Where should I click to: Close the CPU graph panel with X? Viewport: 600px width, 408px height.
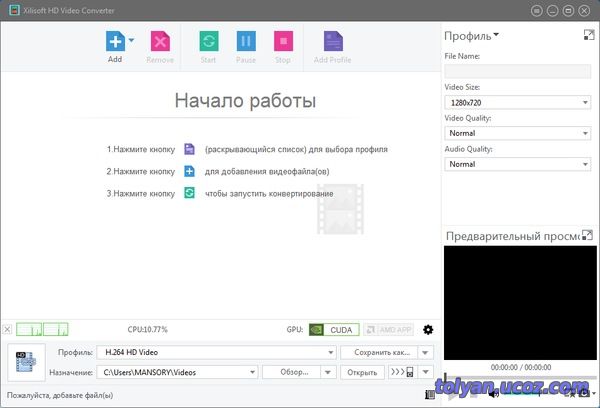point(7,329)
